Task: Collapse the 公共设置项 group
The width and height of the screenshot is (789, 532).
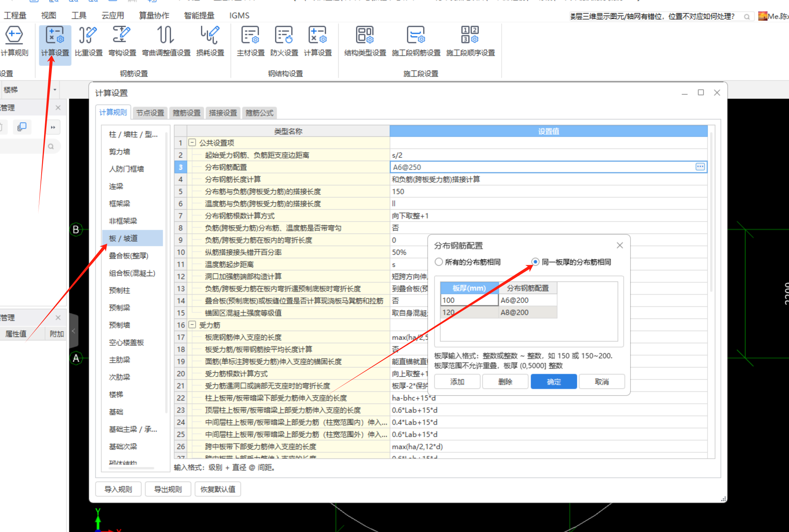Action: pos(192,143)
